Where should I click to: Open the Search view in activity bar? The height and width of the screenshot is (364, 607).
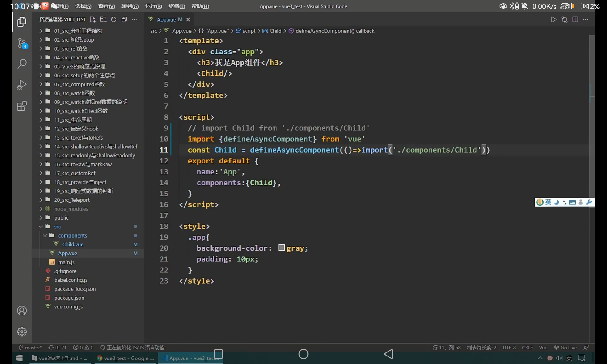[x=22, y=64]
